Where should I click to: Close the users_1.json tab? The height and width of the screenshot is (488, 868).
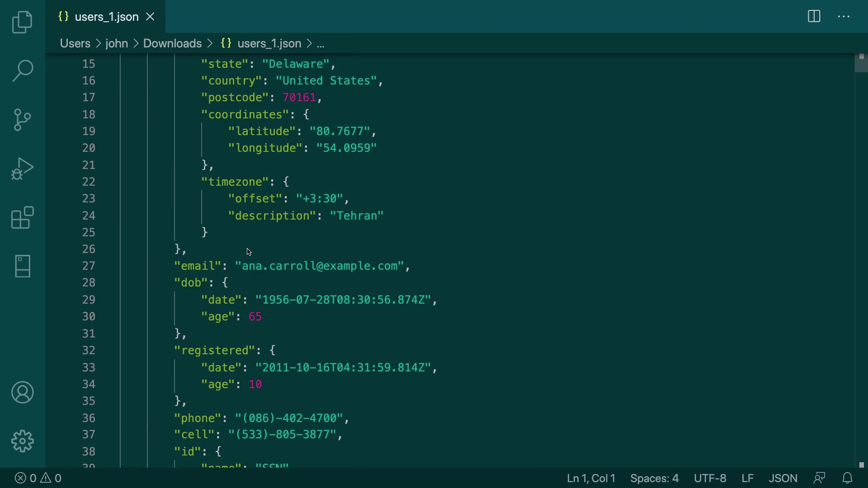pyautogui.click(x=151, y=17)
